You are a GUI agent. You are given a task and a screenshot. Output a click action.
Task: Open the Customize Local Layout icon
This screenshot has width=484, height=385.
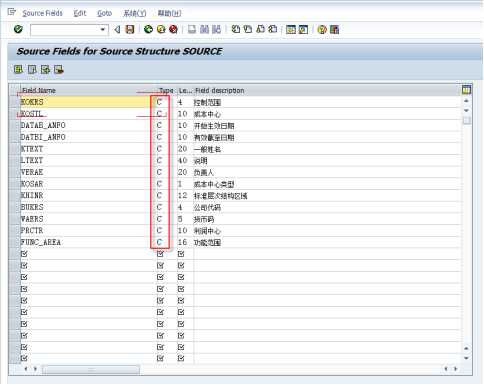click(334, 29)
